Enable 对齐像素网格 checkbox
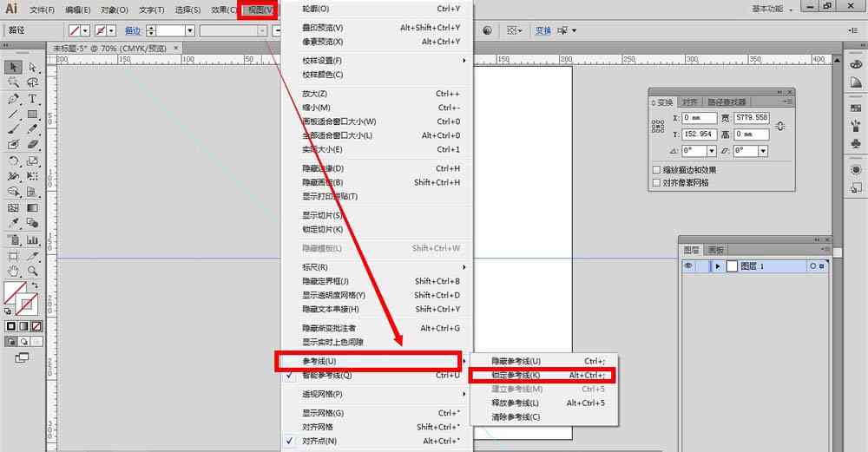The image size is (868, 452). pyautogui.click(x=656, y=182)
